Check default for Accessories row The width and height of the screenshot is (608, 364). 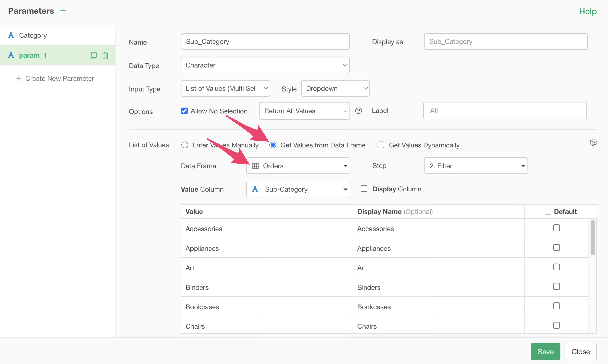tap(556, 228)
